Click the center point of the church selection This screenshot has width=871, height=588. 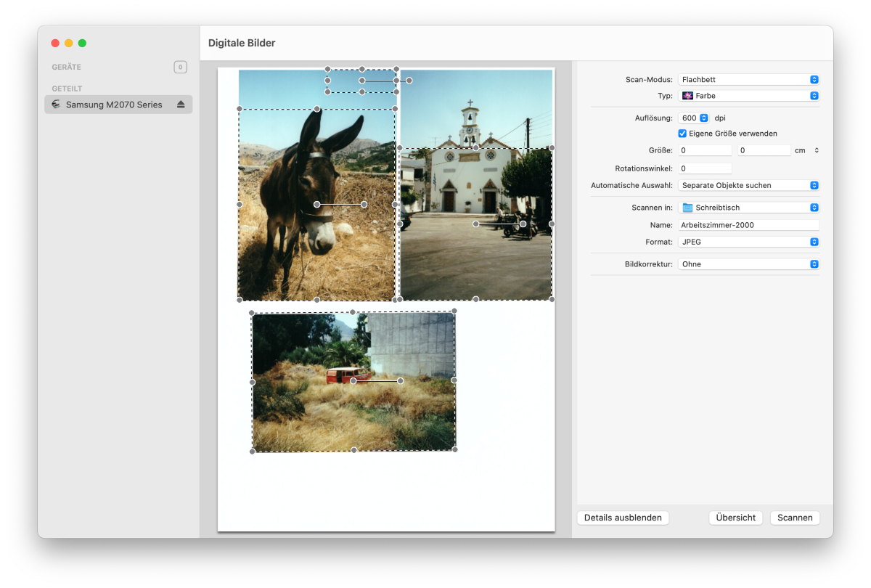tap(476, 224)
